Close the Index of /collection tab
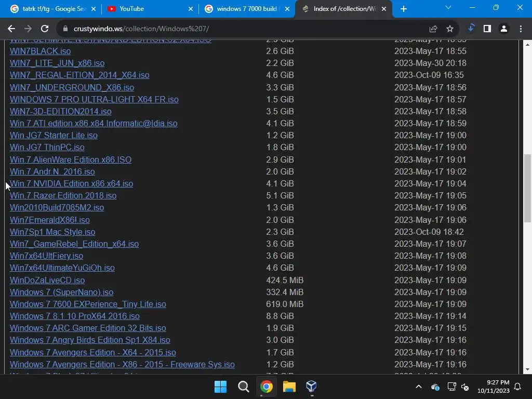532x399 pixels. pyautogui.click(x=384, y=9)
